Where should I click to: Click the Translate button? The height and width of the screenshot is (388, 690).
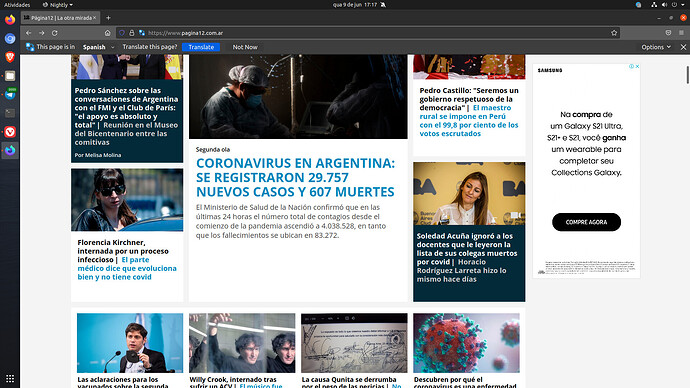(201, 47)
